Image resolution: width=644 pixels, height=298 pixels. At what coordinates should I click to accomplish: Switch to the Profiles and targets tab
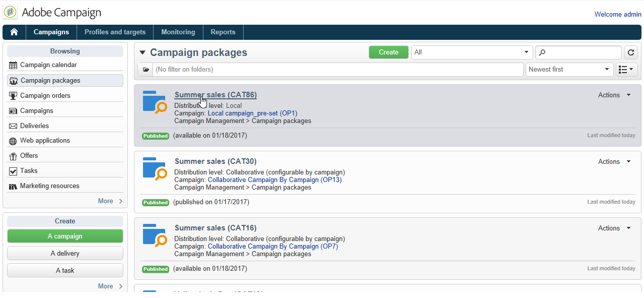115,32
